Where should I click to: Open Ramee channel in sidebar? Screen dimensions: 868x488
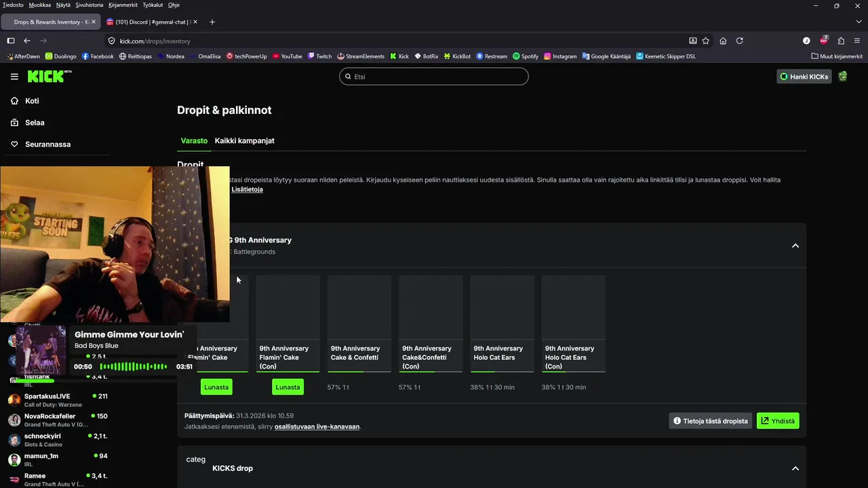(58, 479)
